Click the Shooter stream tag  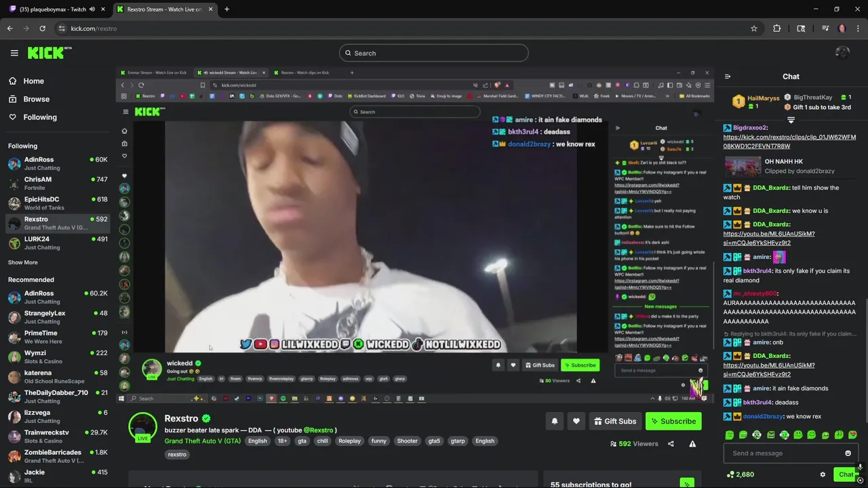pos(408,441)
